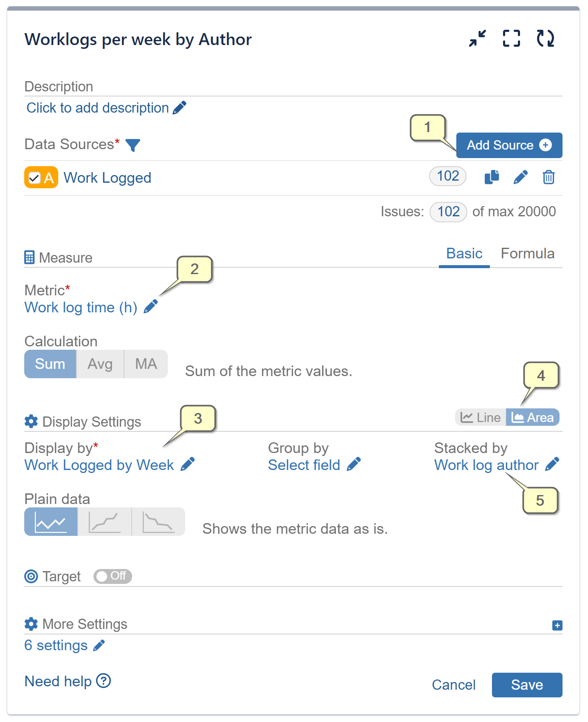The width and height of the screenshot is (588, 722).
Task: Open the Group by field selector
Action: click(x=353, y=464)
